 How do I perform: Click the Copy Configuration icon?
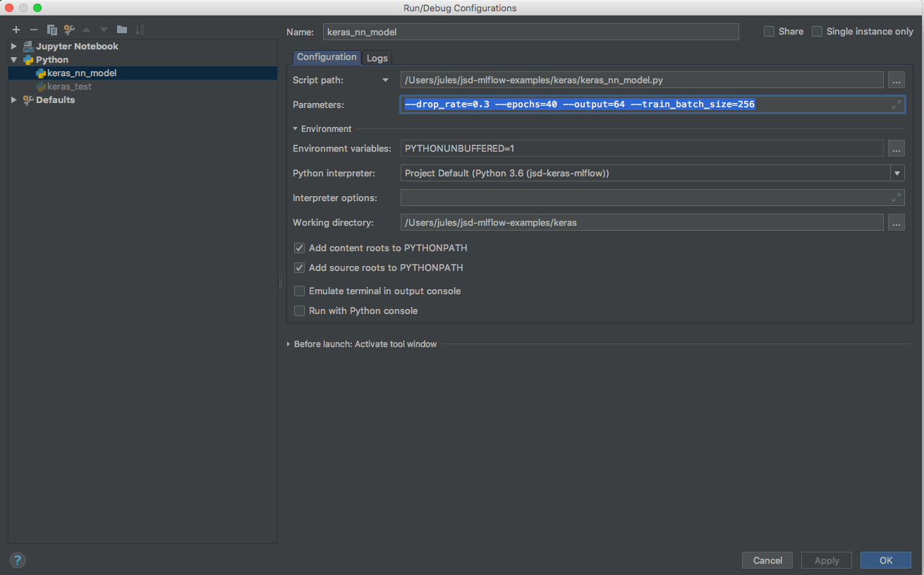(51, 30)
